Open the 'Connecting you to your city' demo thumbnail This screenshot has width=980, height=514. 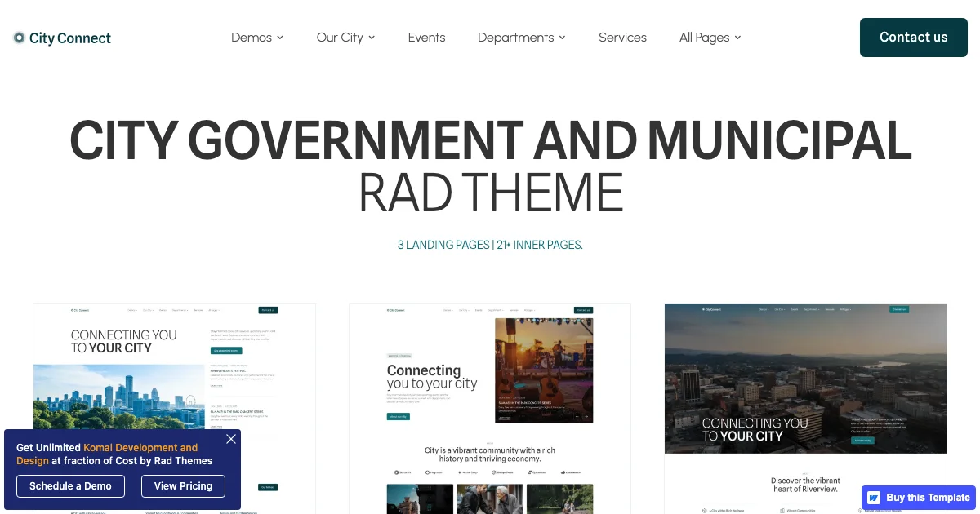(x=490, y=408)
